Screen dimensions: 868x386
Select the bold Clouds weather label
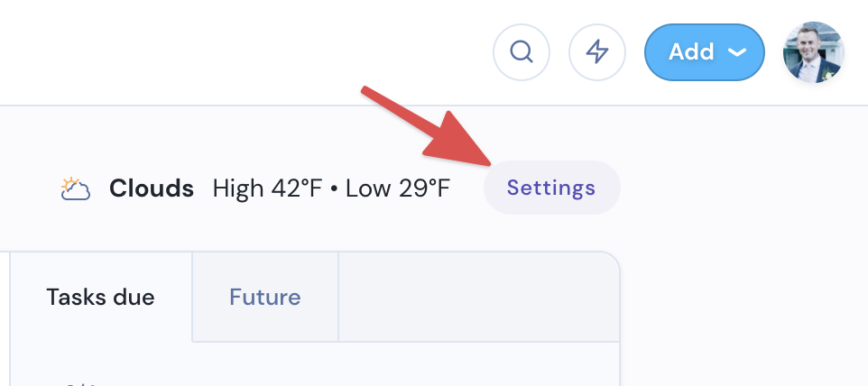[151, 188]
